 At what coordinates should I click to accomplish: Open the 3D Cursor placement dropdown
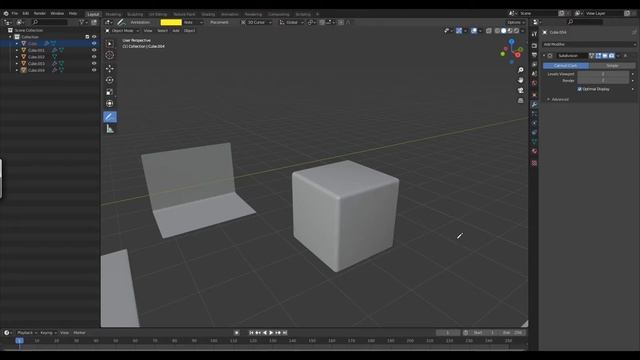[256, 22]
